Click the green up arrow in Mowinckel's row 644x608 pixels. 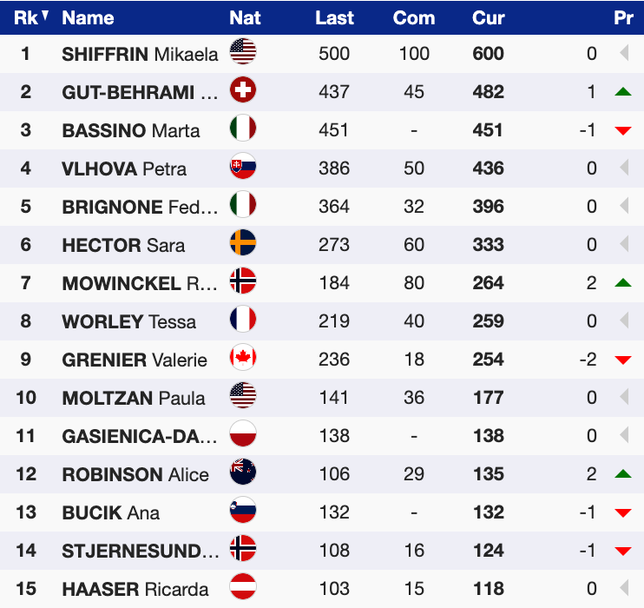623,283
